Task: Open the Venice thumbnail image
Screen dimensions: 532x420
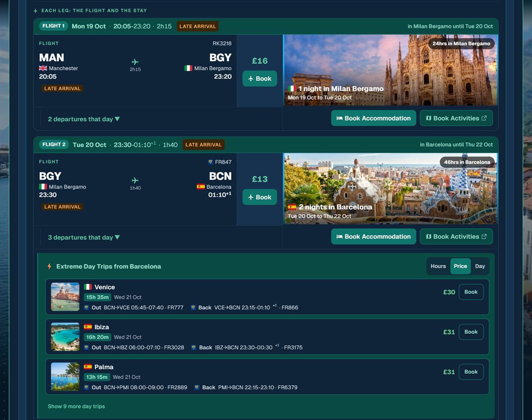Action: [x=65, y=297]
